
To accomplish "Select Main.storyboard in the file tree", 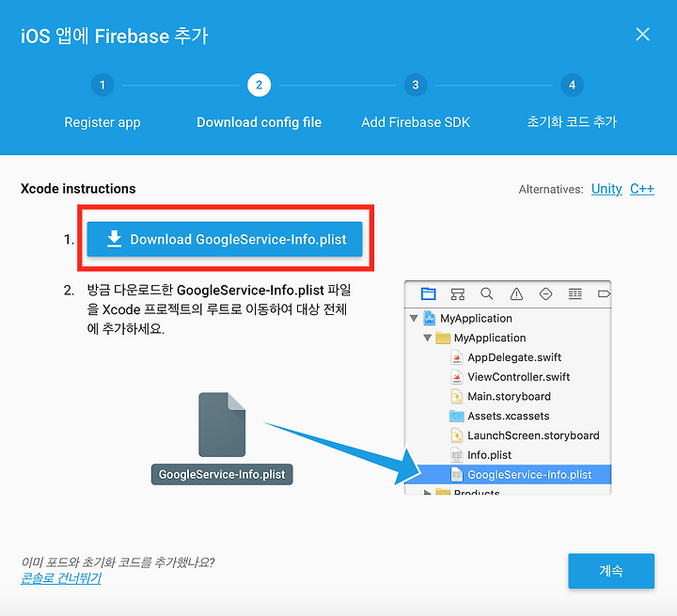I will point(509,396).
